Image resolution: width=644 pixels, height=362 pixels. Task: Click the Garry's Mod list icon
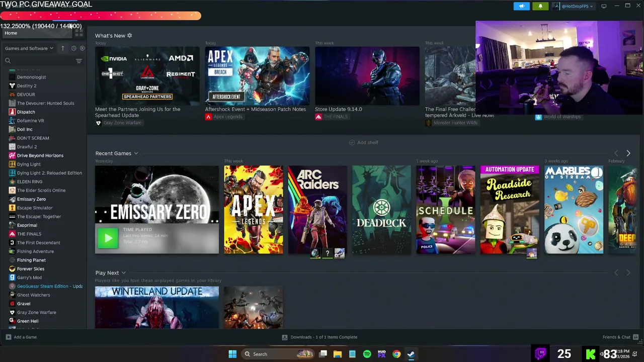(x=12, y=278)
